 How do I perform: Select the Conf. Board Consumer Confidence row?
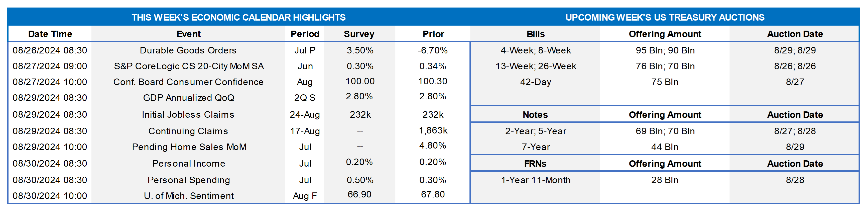(x=188, y=82)
